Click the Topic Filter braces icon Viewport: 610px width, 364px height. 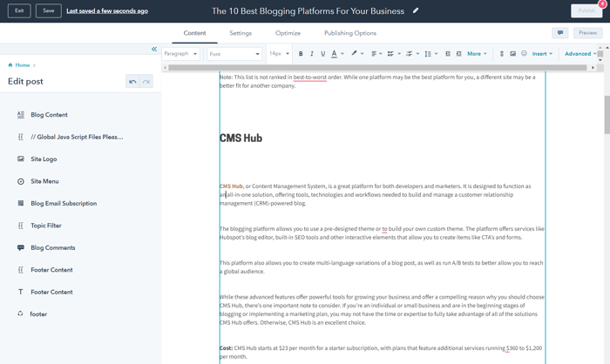21,226
